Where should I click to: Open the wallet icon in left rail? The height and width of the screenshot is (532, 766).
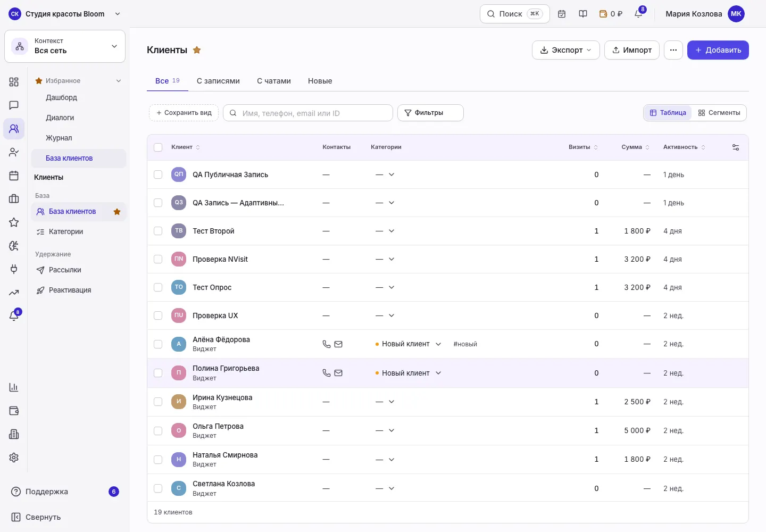pos(14,411)
